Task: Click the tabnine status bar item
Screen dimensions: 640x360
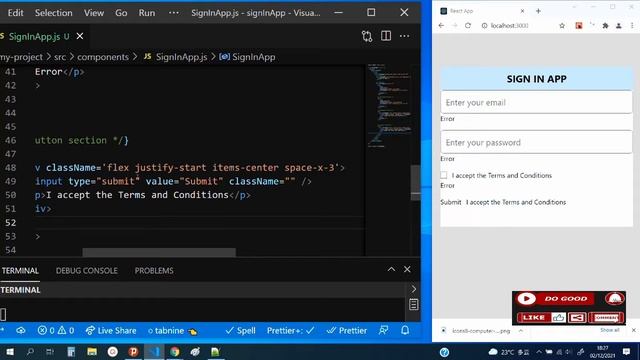Action: click(x=172, y=331)
